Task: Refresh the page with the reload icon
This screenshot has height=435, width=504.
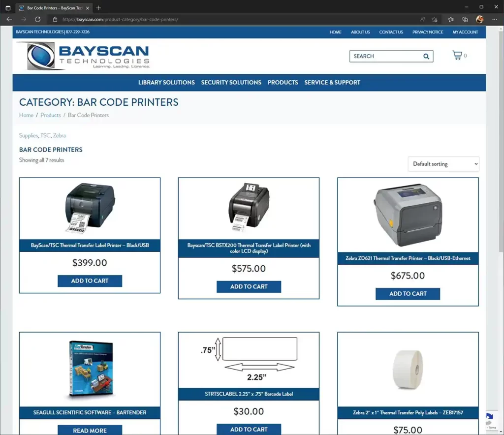Action: [x=37, y=19]
